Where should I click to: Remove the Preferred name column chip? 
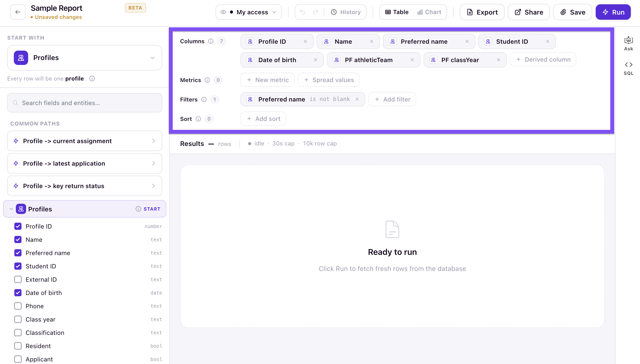[467, 41]
